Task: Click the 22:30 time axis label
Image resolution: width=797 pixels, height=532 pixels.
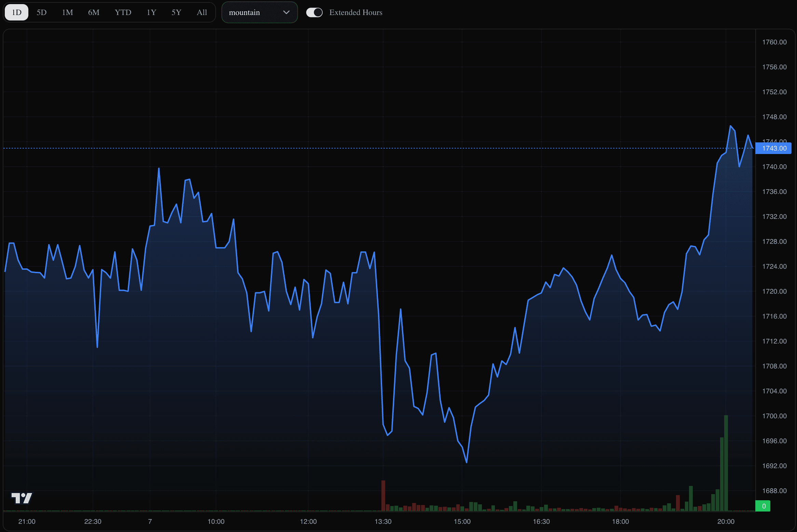Action: (x=93, y=521)
